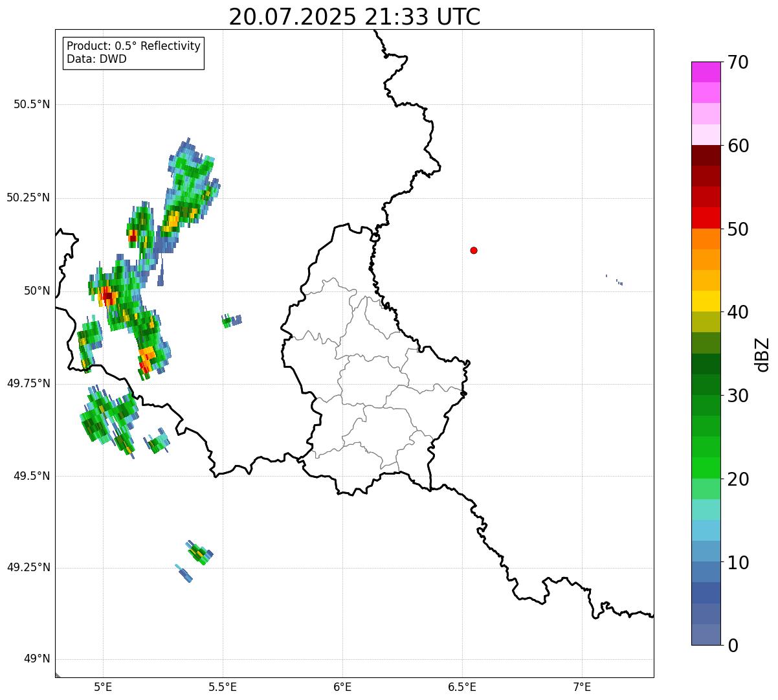The height and width of the screenshot is (700, 778).
Task: Click the 6.5°E longitude label
Action: (462, 686)
